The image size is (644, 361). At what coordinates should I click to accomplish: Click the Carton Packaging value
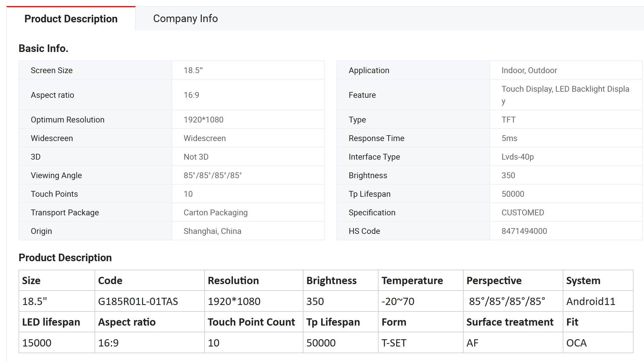point(216,212)
